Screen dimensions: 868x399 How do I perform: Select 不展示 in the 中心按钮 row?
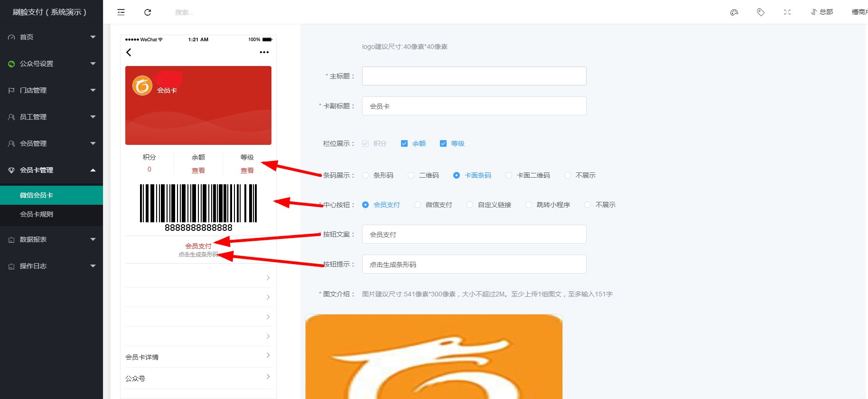[588, 205]
